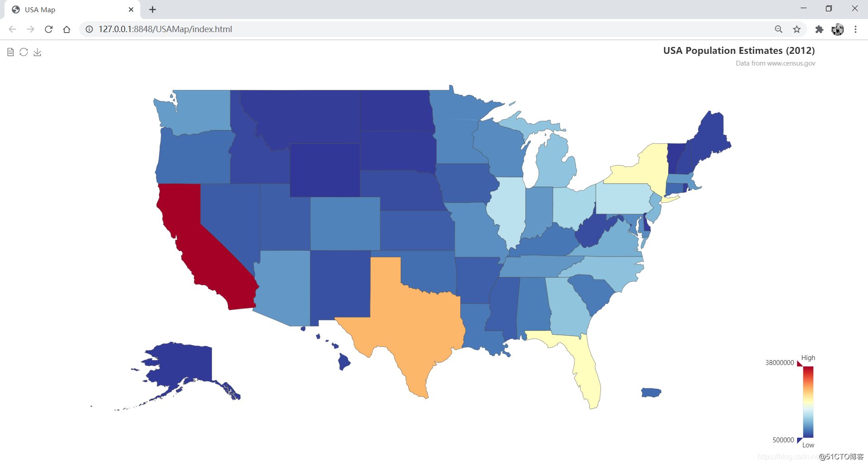868x465 pixels.
Task: Close the USA Map tab
Action: pyautogui.click(x=131, y=9)
